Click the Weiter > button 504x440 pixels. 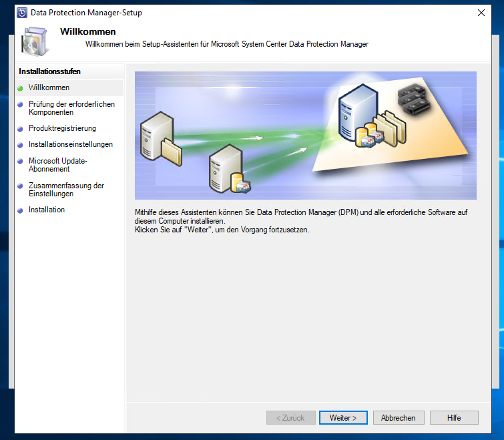click(x=343, y=417)
